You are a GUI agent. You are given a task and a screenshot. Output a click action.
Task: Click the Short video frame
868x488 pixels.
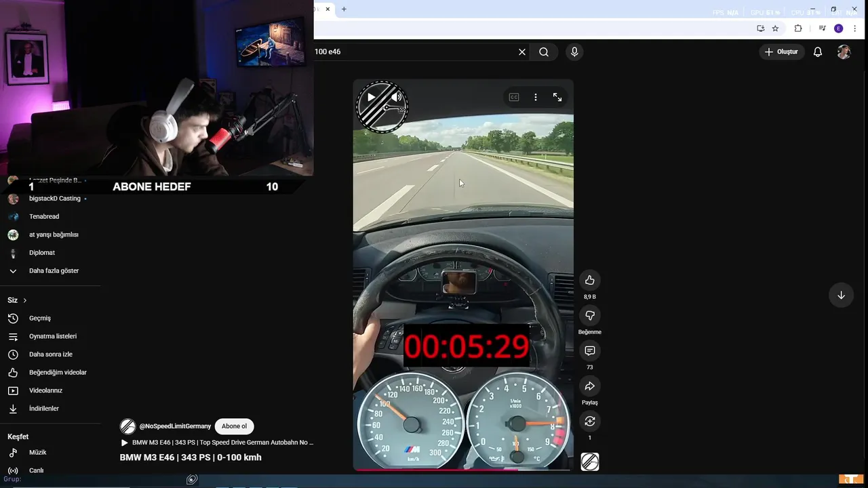463,274
